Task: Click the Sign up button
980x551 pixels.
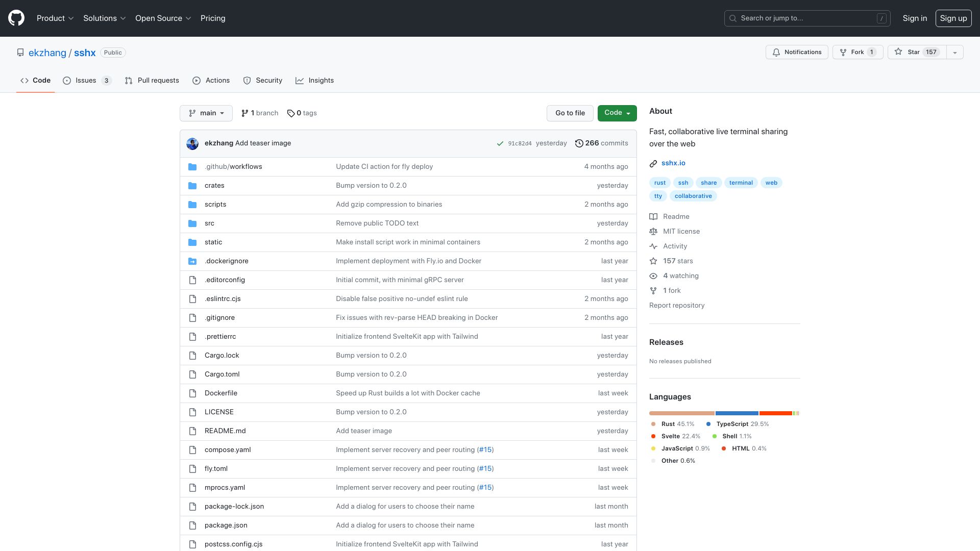Action: click(953, 18)
